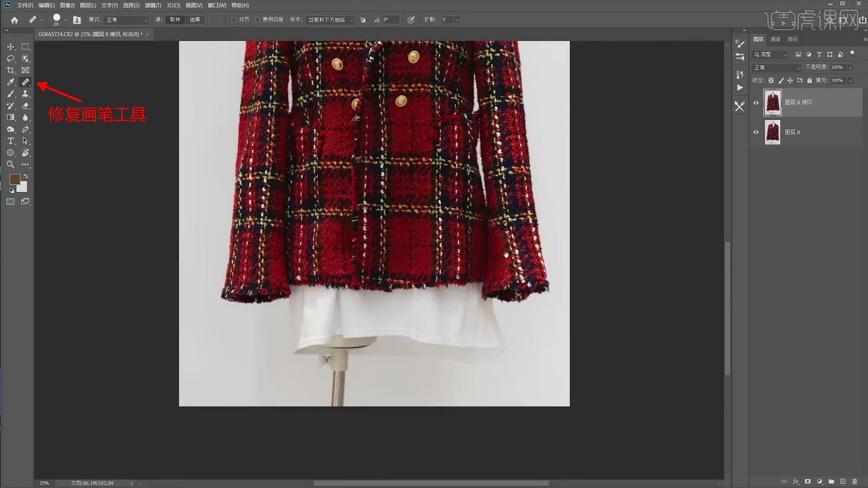Select the Crop tool

pyautogui.click(x=10, y=70)
